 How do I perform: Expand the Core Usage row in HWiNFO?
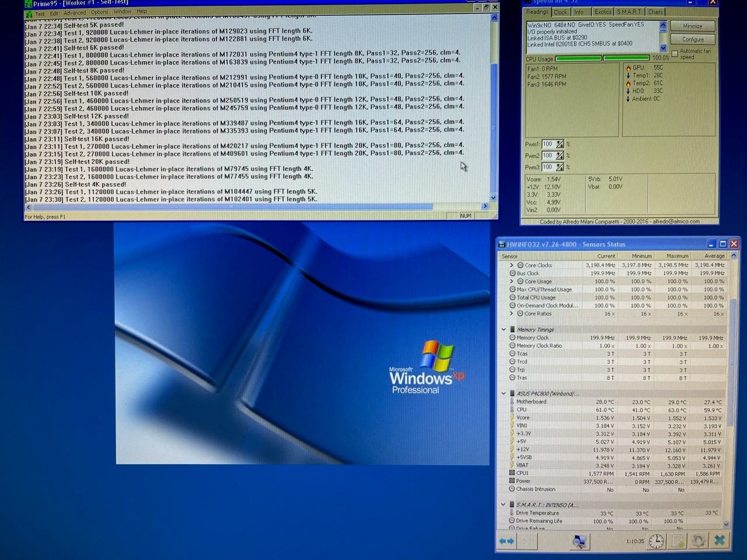(x=512, y=281)
